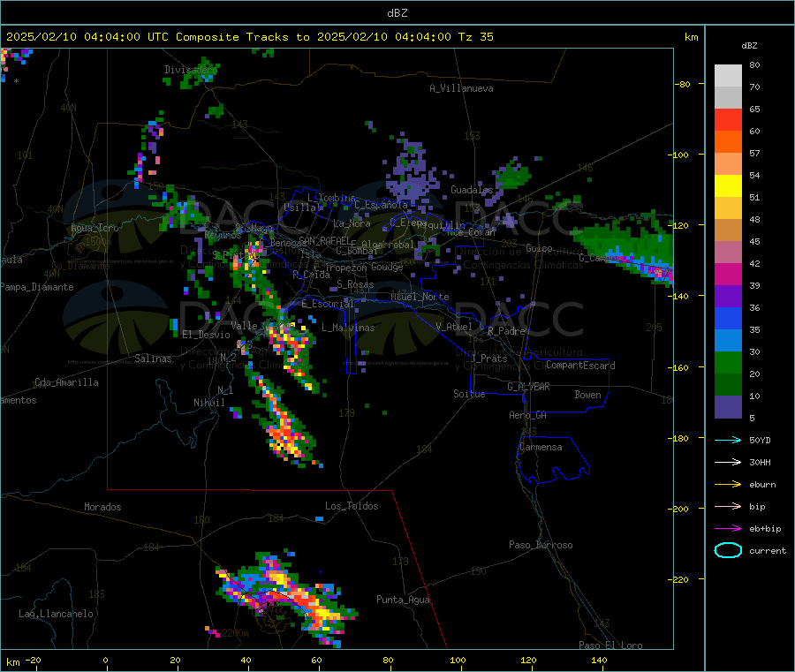Click the 'Punta_Agua' map label

coord(403,600)
